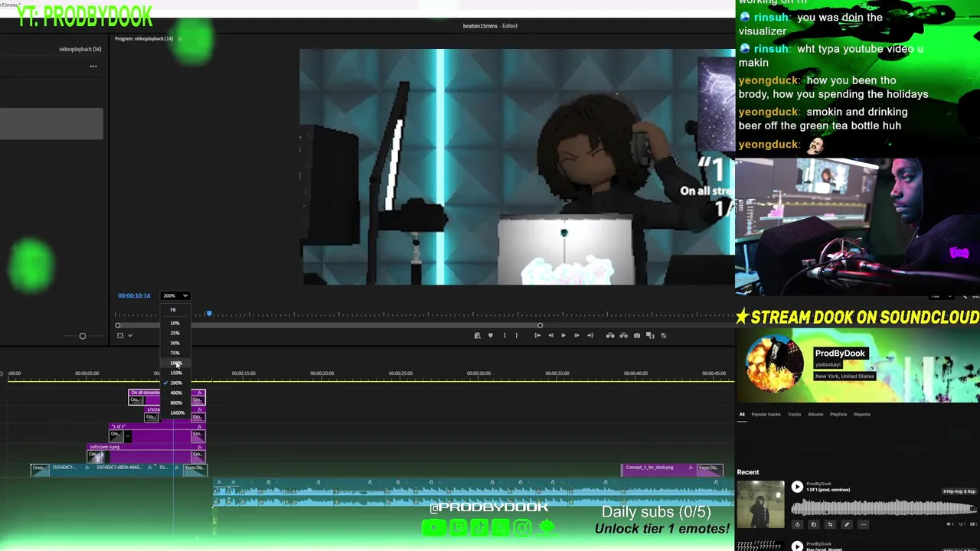Click the ProdByDook SoundCloud profile avatar
Viewport: 980px width, 551px height.
pyautogui.click(x=774, y=364)
